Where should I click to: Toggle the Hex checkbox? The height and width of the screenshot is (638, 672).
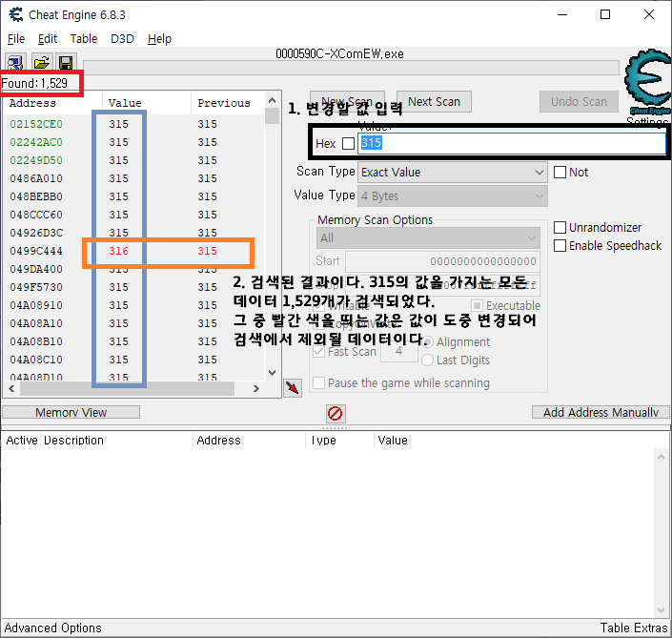click(349, 143)
